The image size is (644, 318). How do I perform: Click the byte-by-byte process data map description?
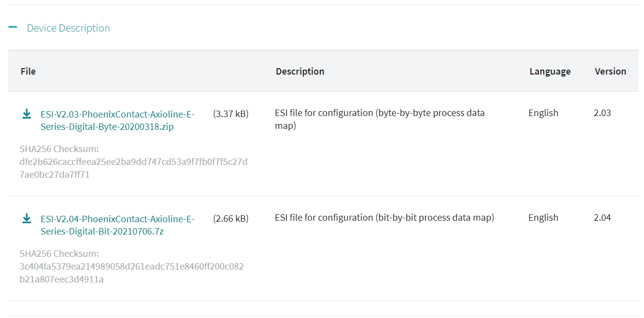coord(380,119)
